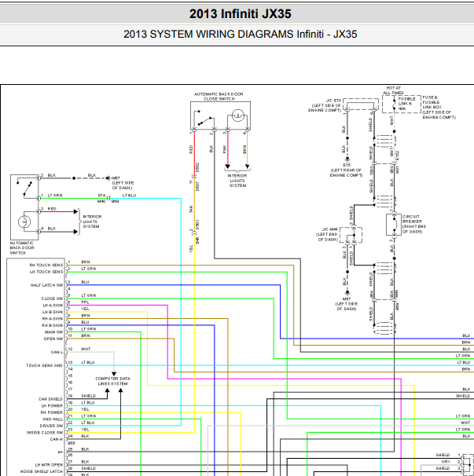474x476 pixels.
Task: Click the "WHT" wire color at pin 12
Action: pyautogui.click(x=86, y=349)
